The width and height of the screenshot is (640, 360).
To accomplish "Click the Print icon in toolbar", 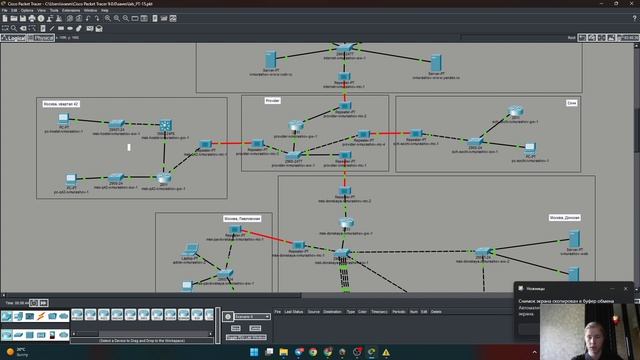I will 32,18.
